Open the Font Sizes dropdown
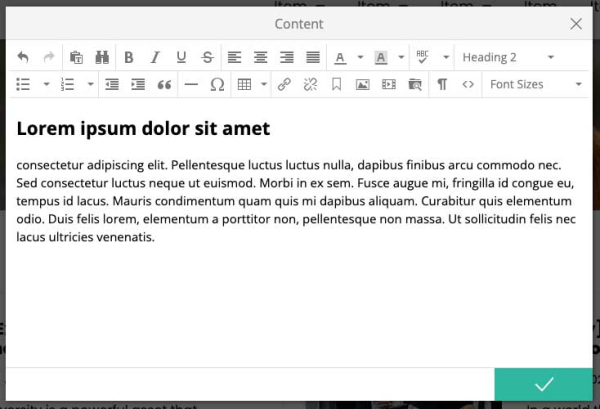This screenshot has height=409, width=600. [x=535, y=84]
